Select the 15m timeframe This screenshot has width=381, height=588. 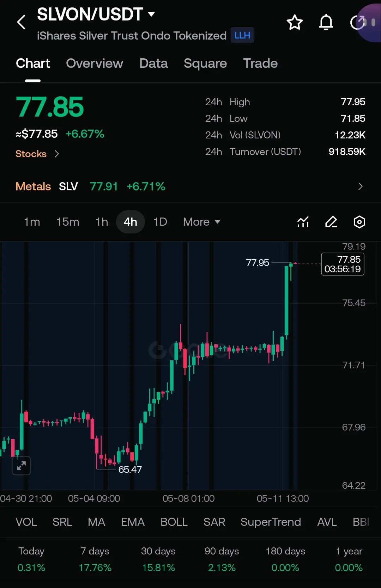[x=68, y=222]
